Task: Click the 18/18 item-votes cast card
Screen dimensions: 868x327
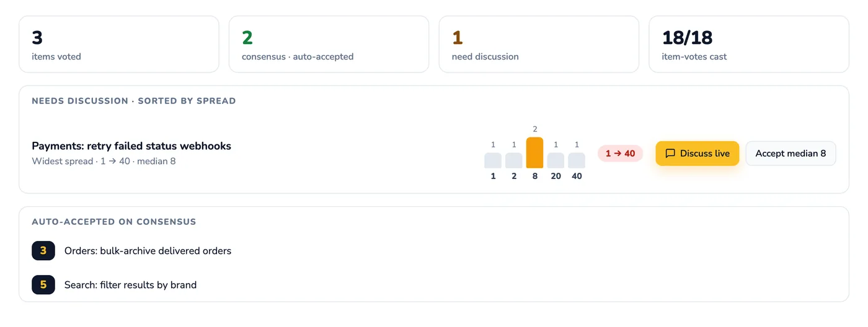Action: 749,44
